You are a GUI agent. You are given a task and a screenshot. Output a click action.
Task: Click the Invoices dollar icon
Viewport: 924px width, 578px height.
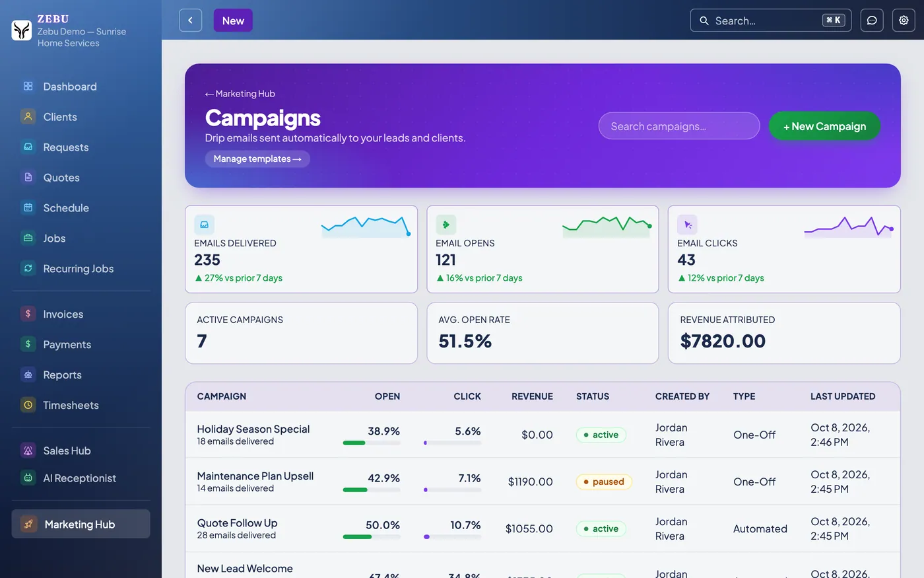pos(28,314)
